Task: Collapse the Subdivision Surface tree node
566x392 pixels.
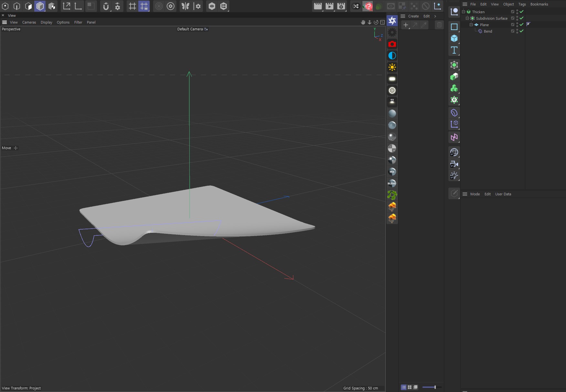Action: pyautogui.click(x=467, y=18)
